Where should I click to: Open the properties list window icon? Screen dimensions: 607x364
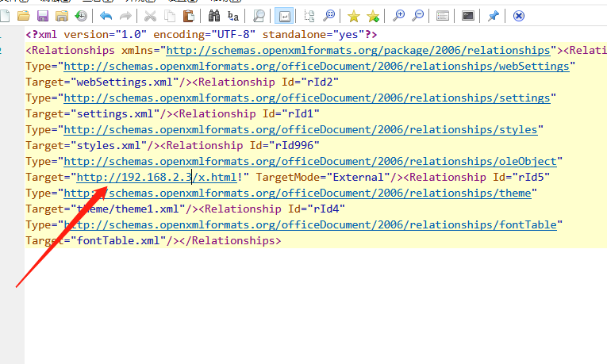(443, 16)
